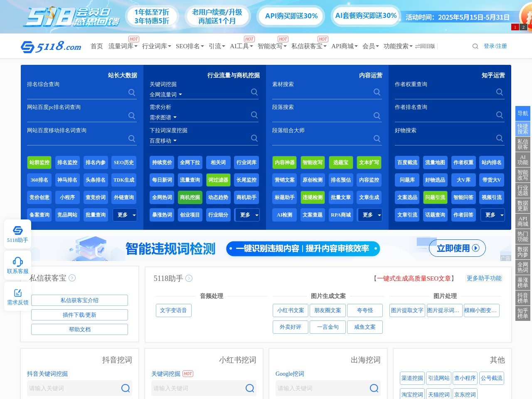Click the 站群监控 green button
Image resolution: width=532 pixels, height=399 pixels.
(39, 163)
